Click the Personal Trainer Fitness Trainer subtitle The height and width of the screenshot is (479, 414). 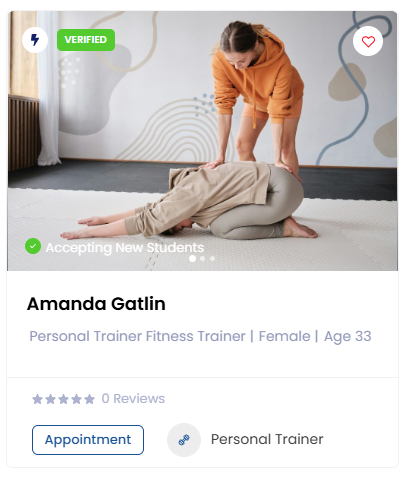pos(137,336)
